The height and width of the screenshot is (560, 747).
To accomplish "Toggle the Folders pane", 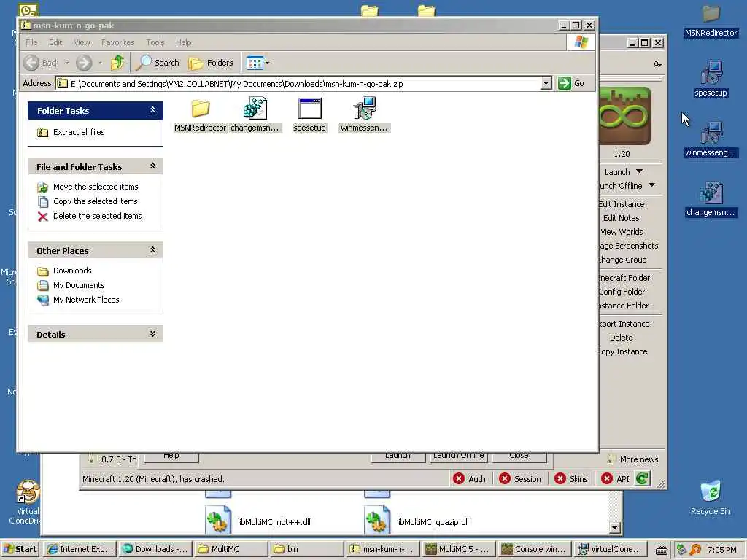I will tap(211, 63).
